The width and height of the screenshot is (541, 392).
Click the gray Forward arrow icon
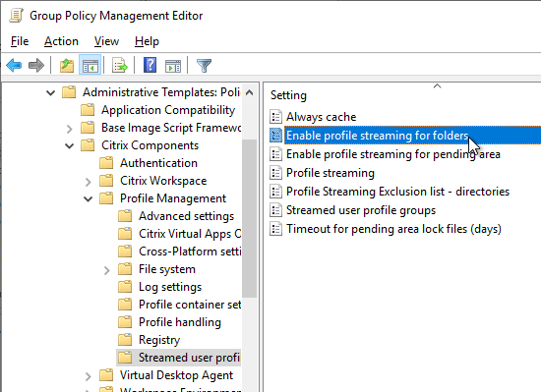click(36, 65)
